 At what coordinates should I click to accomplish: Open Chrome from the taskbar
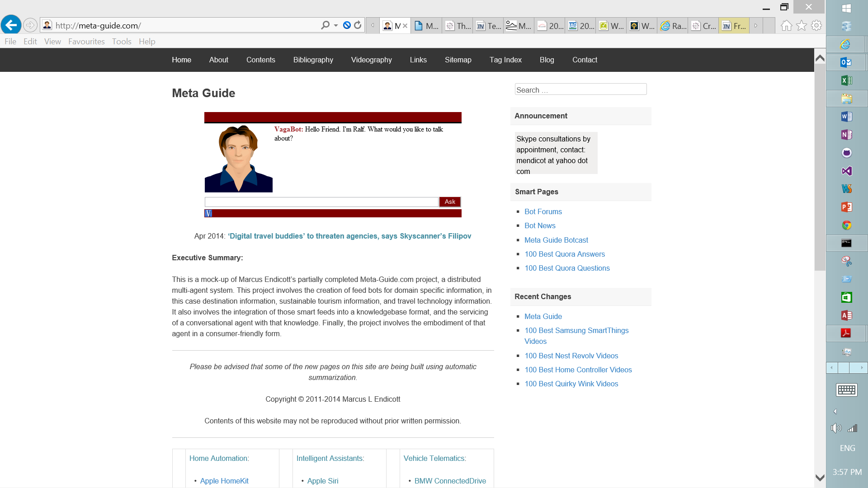[846, 225]
